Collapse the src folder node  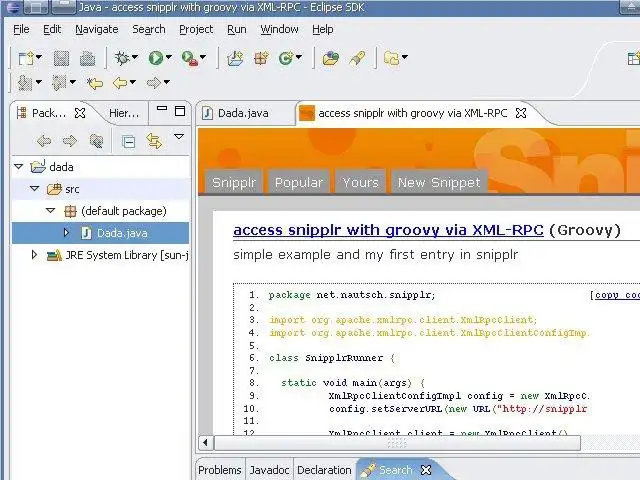click(35, 189)
